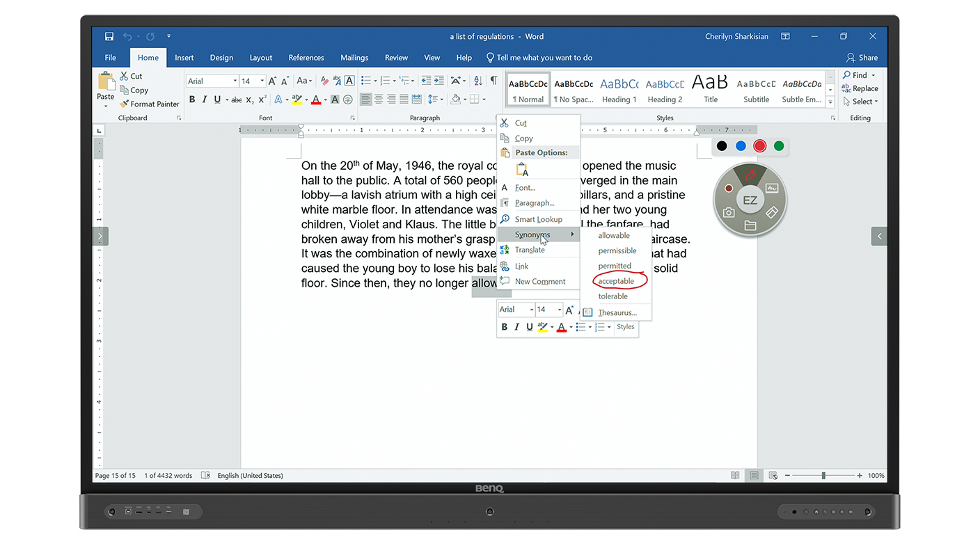Click the Strikethrough icon
980x551 pixels.
click(x=236, y=99)
